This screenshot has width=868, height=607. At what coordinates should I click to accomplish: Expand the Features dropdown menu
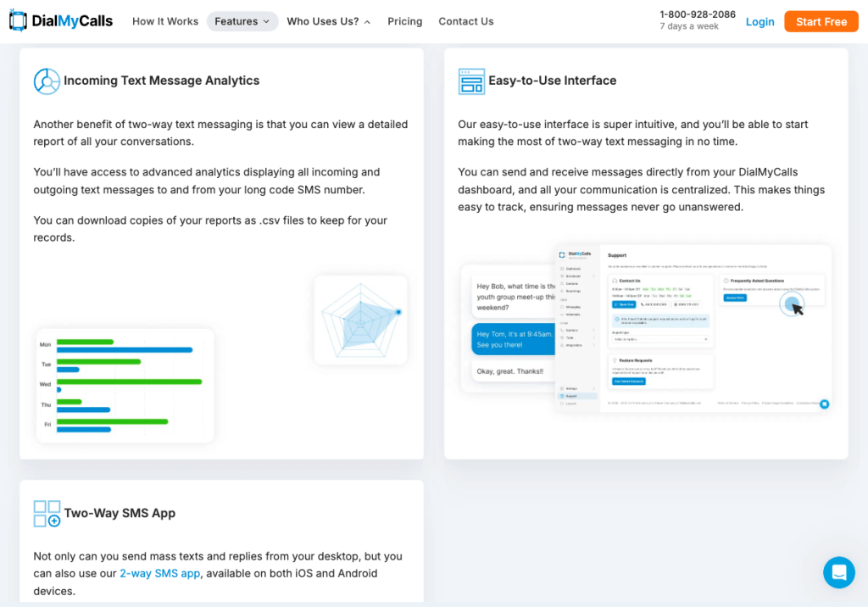click(x=242, y=21)
